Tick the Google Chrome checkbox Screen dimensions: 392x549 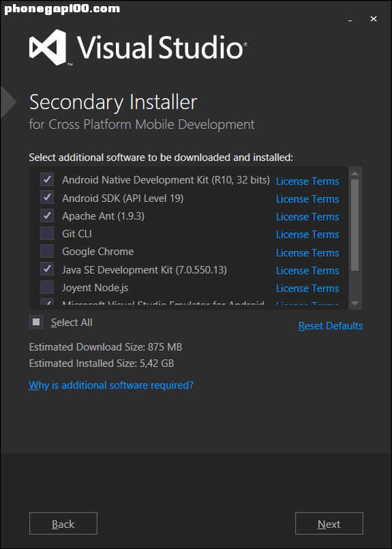pyautogui.click(x=47, y=252)
